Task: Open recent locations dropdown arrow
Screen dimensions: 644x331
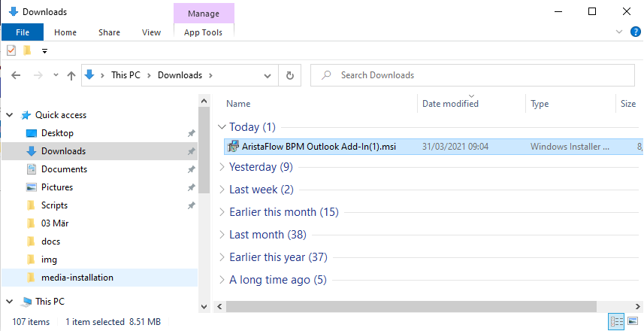Action: (56, 75)
